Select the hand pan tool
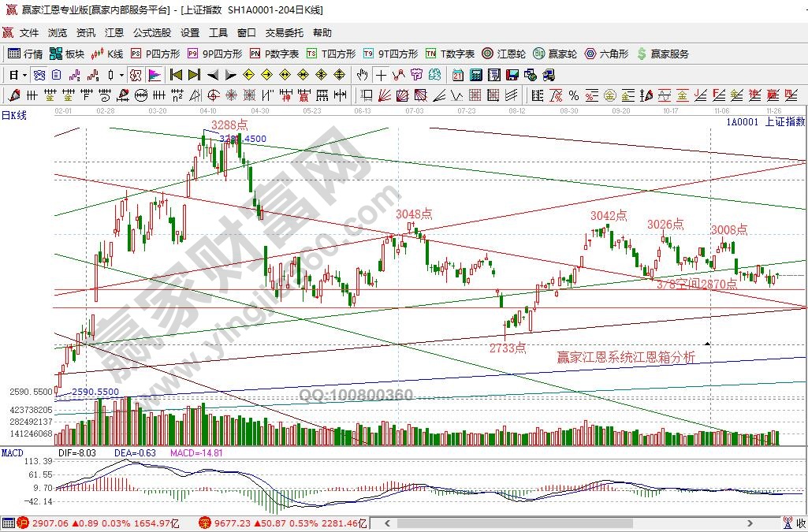This screenshot has width=808, height=532. coord(362,75)
